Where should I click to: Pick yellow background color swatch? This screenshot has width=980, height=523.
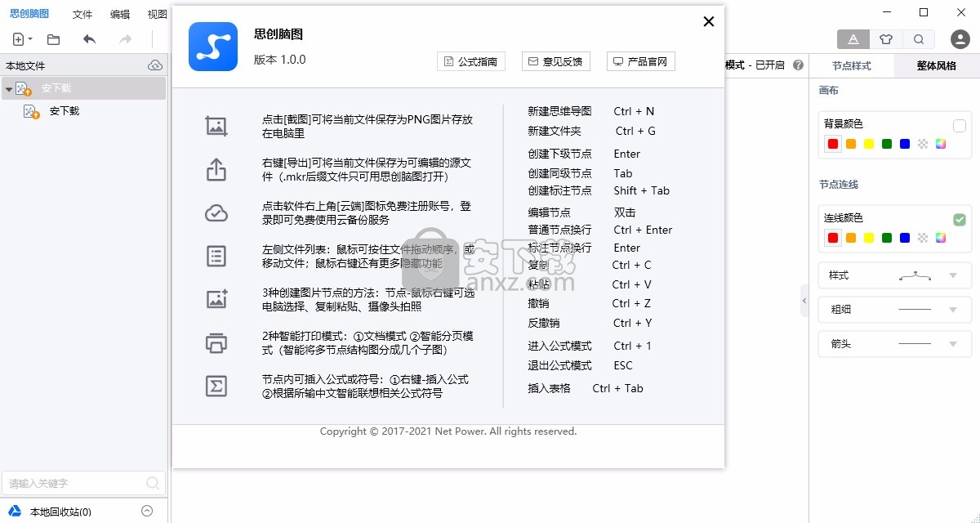[869, 145]
